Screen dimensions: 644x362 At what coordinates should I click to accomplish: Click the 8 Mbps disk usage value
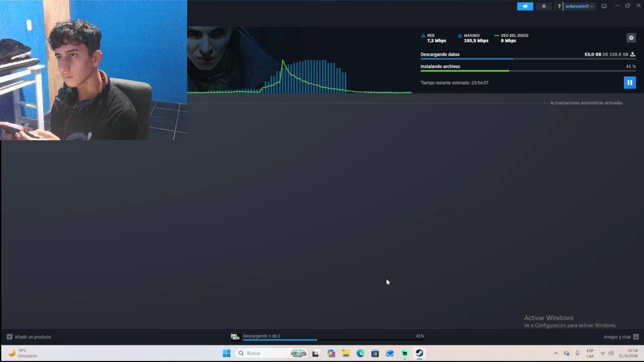[508, 41]
